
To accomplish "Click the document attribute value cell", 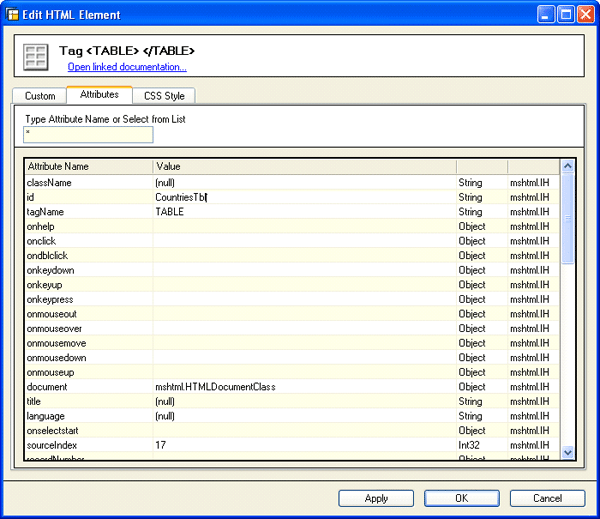I will [304, 386].
